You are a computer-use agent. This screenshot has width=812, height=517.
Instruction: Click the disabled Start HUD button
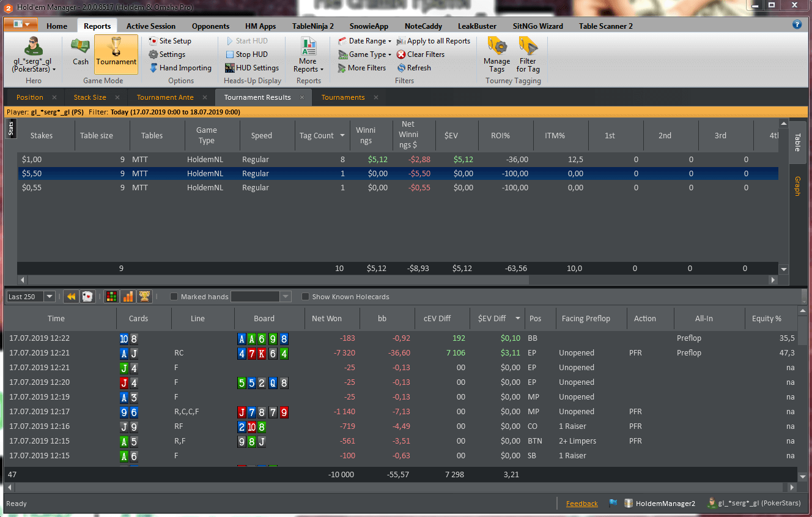point(246,41)
